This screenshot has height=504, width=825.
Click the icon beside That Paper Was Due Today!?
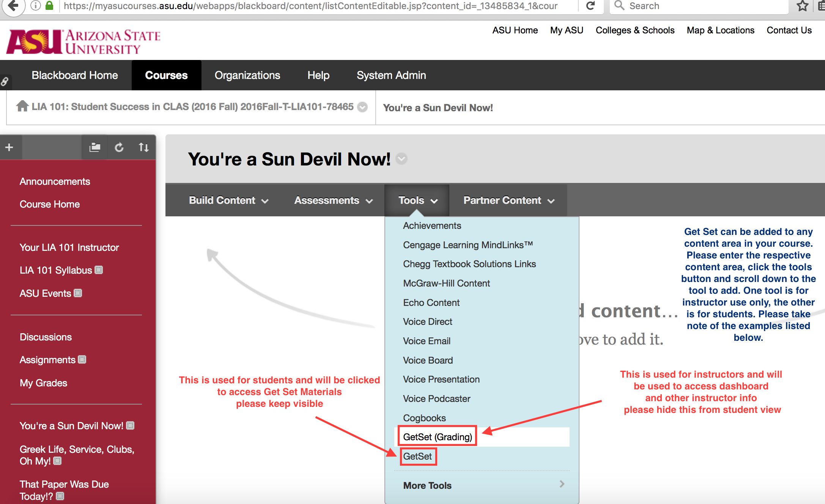[x=60, y=496]
